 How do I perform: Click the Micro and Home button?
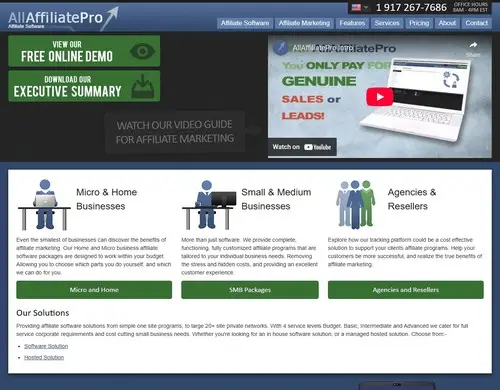[x=94, y=290]
